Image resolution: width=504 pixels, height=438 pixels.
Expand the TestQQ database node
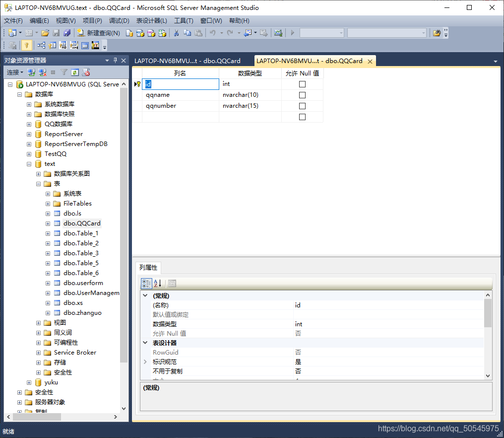(x=29, y=154)
